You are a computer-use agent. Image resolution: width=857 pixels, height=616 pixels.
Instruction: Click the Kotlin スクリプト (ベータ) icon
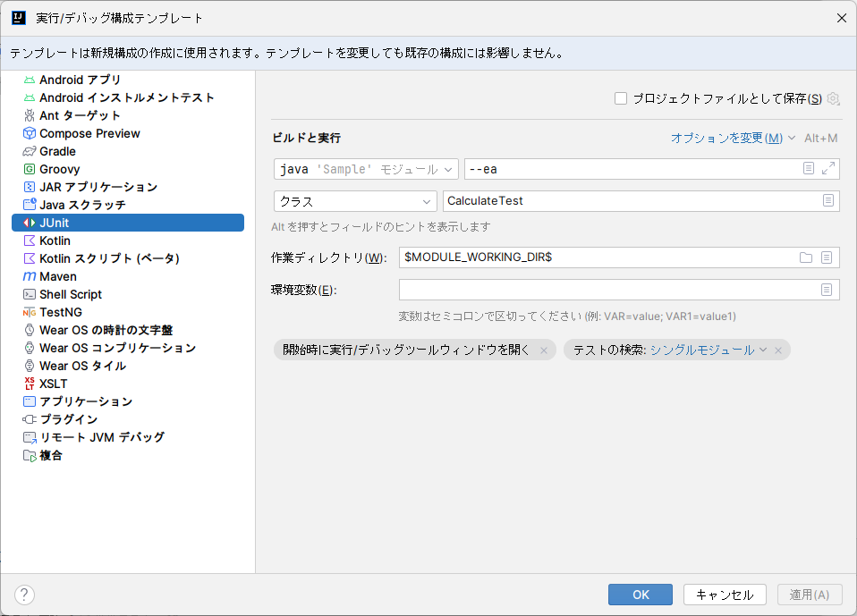(30, 259)
